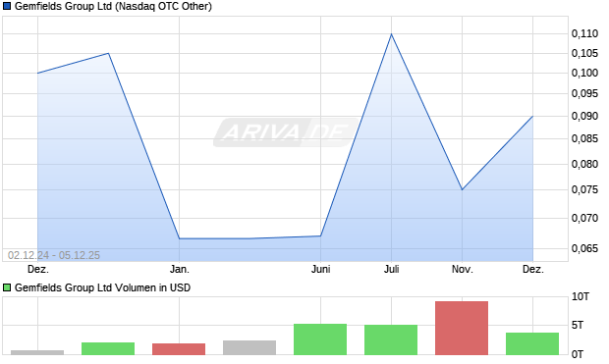Click the green Juli volume bar

tap(391, 339)
